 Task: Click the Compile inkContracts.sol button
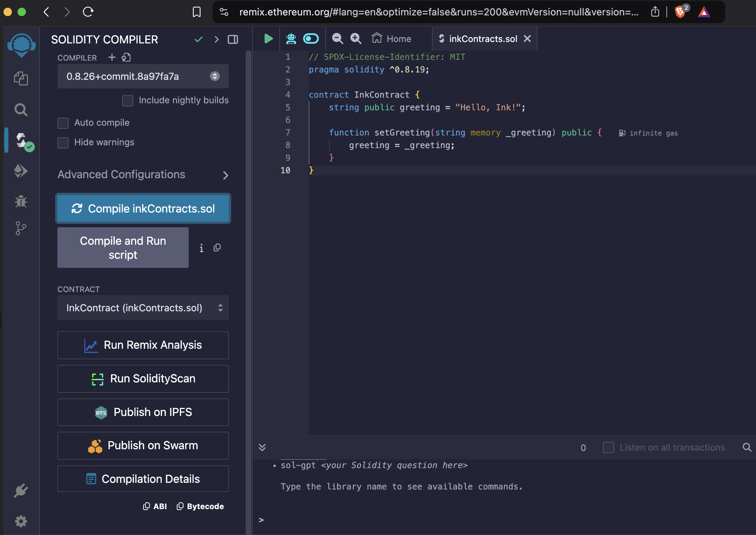pyautogui.click(x=144, y=208)
